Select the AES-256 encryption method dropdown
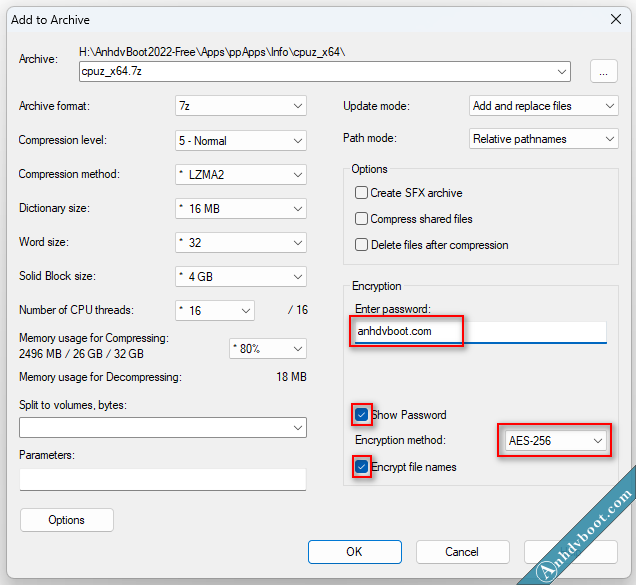The width and height of the screenshot is (636, 585). [x=555, y=440]
